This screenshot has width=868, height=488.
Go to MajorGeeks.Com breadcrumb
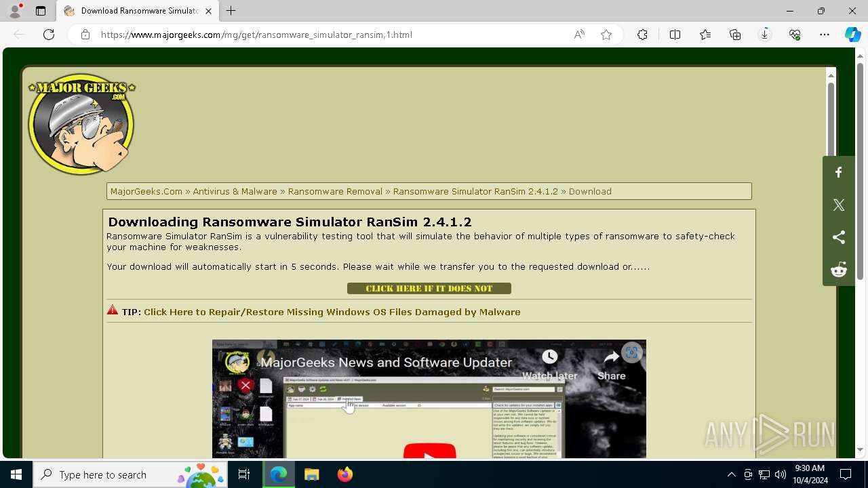(146, 191)
